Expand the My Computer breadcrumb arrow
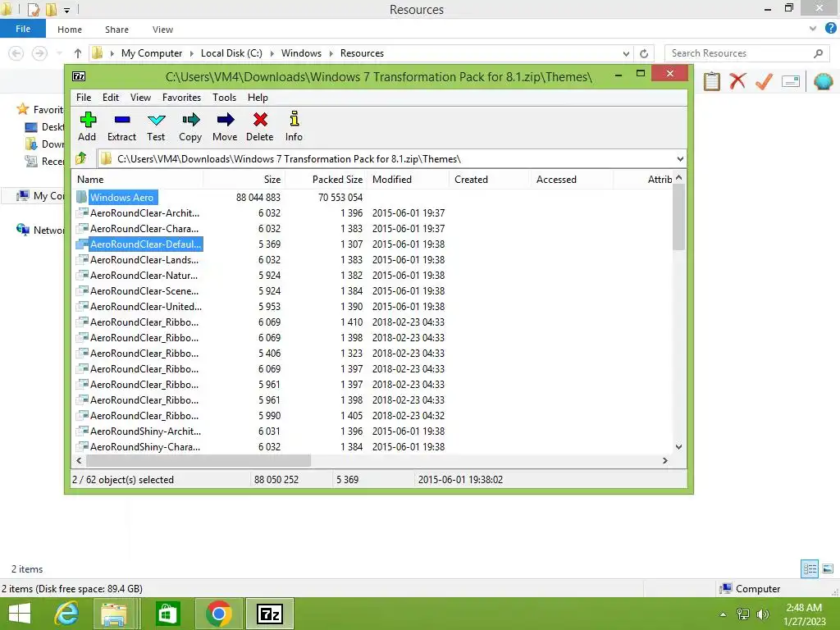Image resolution: width=840 pixels, height=630 pixels. (191, 53)
